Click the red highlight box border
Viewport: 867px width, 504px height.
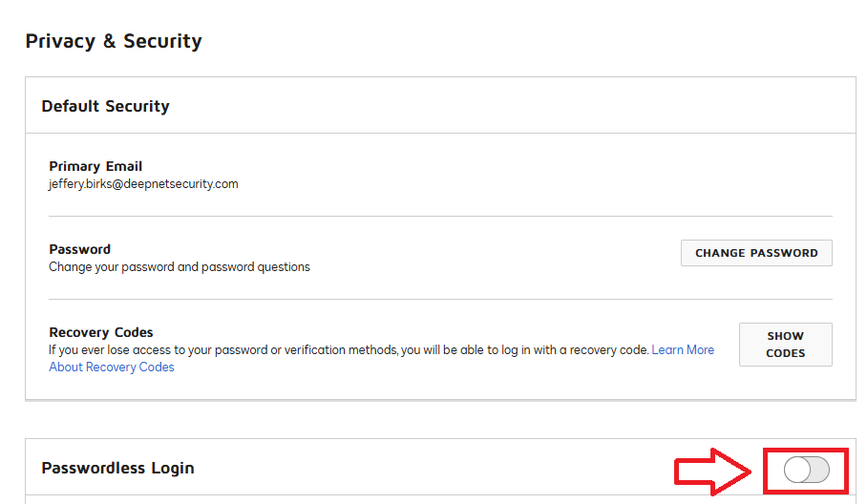765,470
